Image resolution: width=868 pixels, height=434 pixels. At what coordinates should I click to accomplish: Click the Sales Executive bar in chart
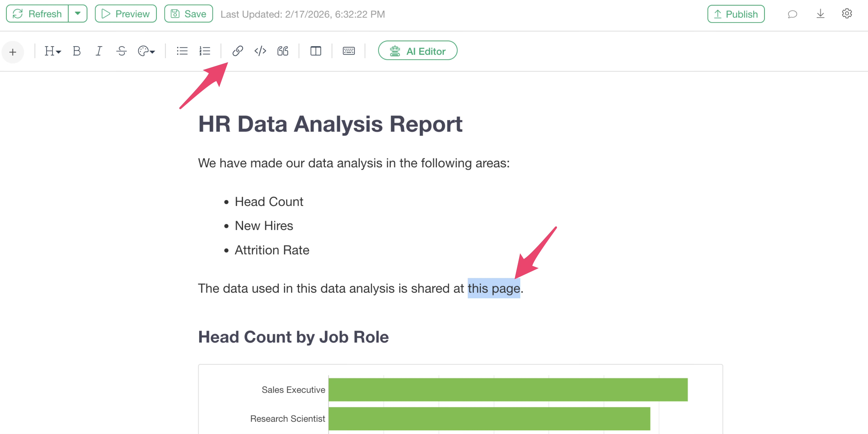[507, 389]
